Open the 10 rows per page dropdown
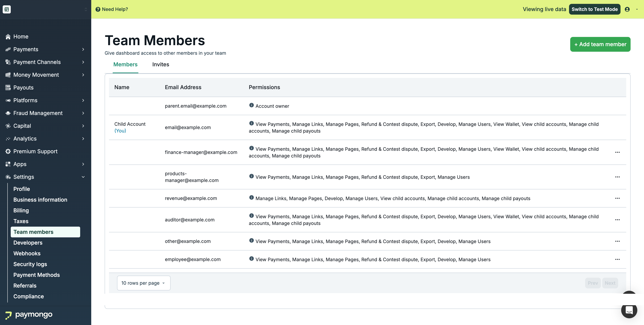 point(144,283)
